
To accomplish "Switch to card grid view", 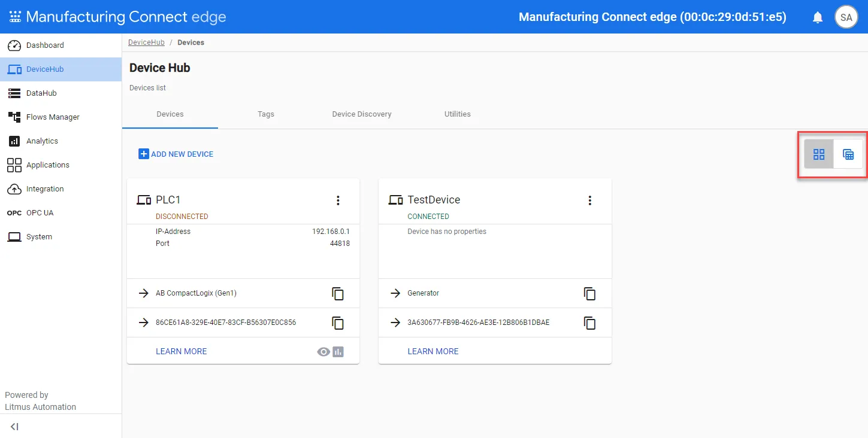I will pyautogui.click(x=819, y=154).
